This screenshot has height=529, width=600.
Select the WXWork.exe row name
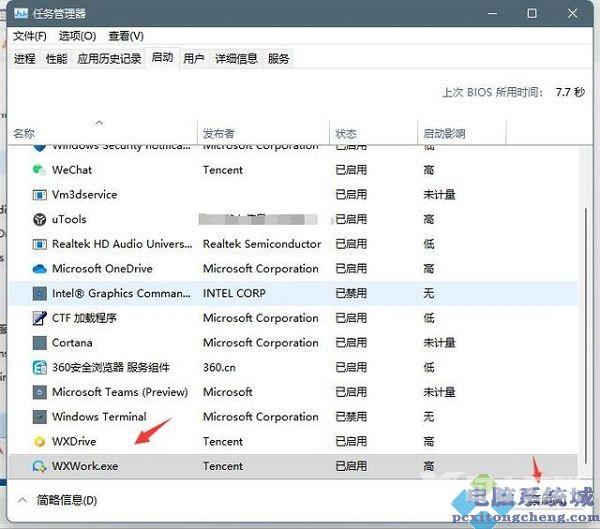point(85,466)
